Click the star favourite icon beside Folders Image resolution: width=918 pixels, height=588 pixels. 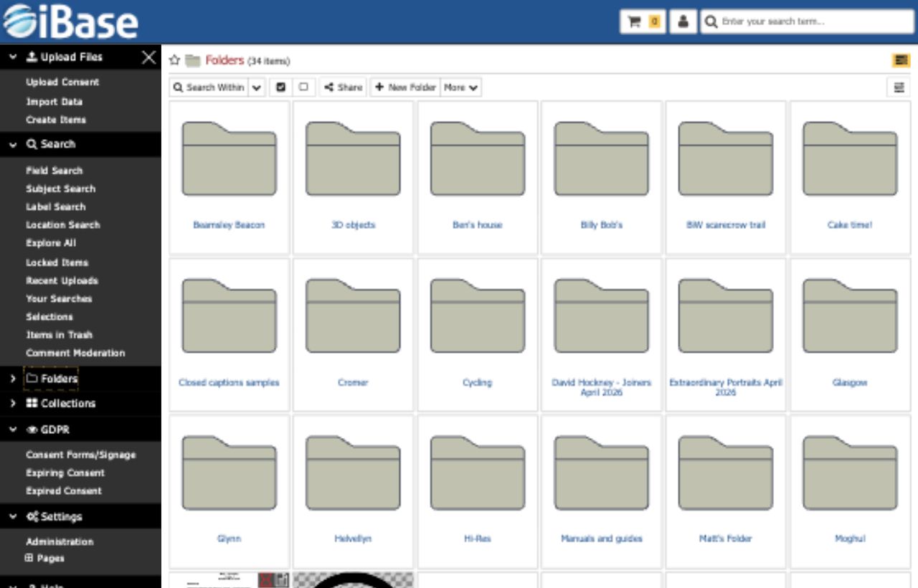(174, 61)
